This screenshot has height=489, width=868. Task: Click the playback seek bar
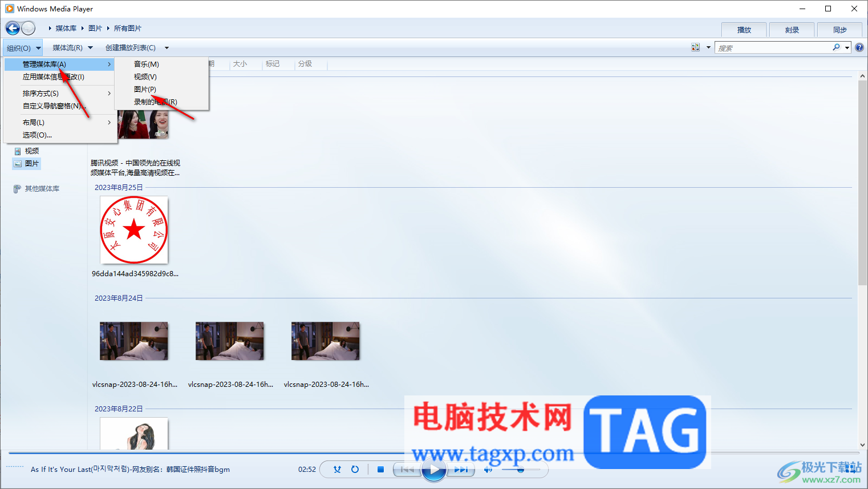pos(432,453)
